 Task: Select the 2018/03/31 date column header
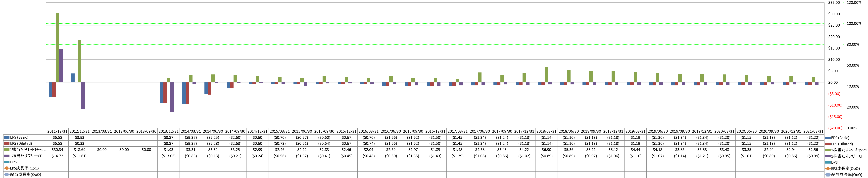tap(547, 131)
